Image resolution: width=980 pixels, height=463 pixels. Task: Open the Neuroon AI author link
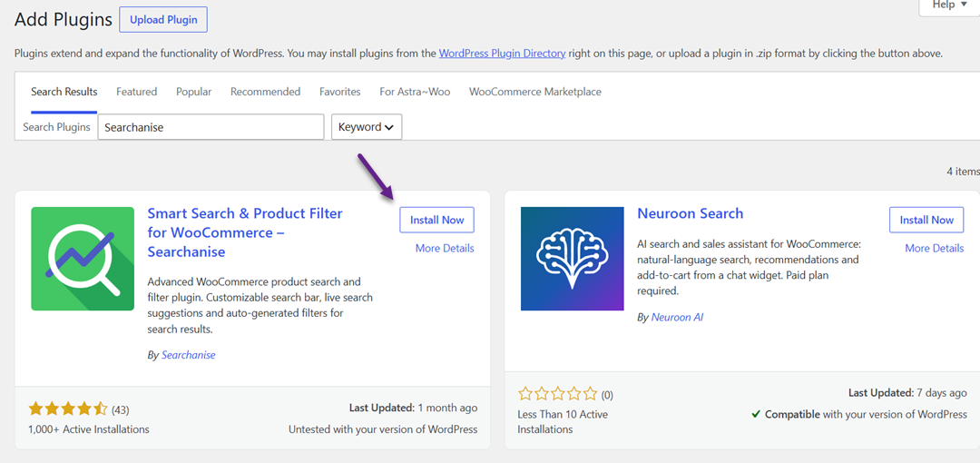(x=677, y=317)
